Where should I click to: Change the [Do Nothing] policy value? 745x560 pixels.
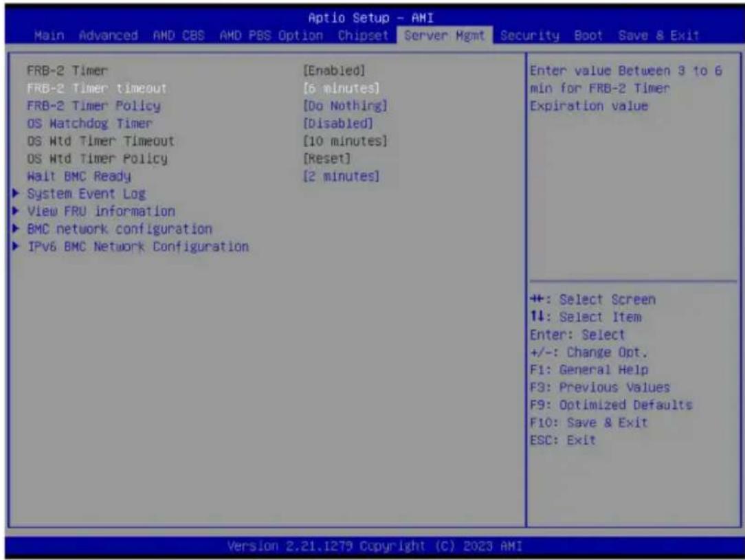[346, 106]
